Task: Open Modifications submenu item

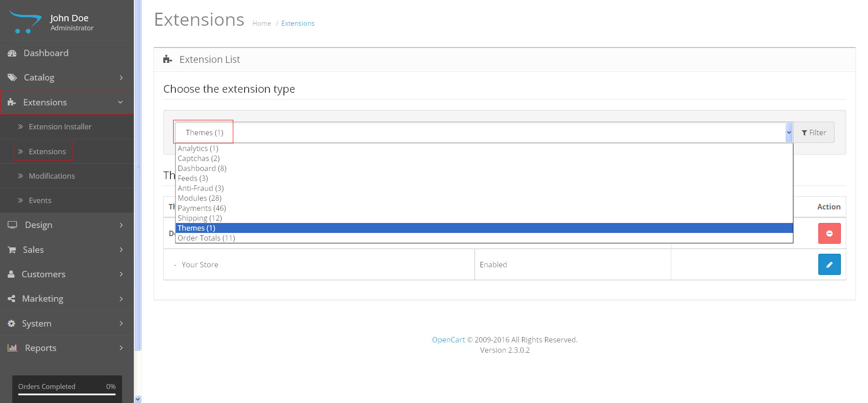Action: click(52, 176)
